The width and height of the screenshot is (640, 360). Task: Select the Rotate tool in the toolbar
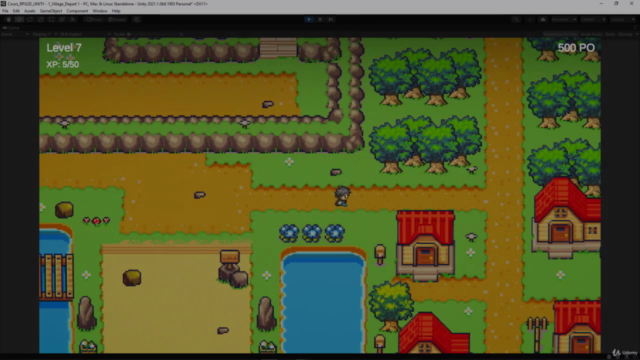[30, 19]
